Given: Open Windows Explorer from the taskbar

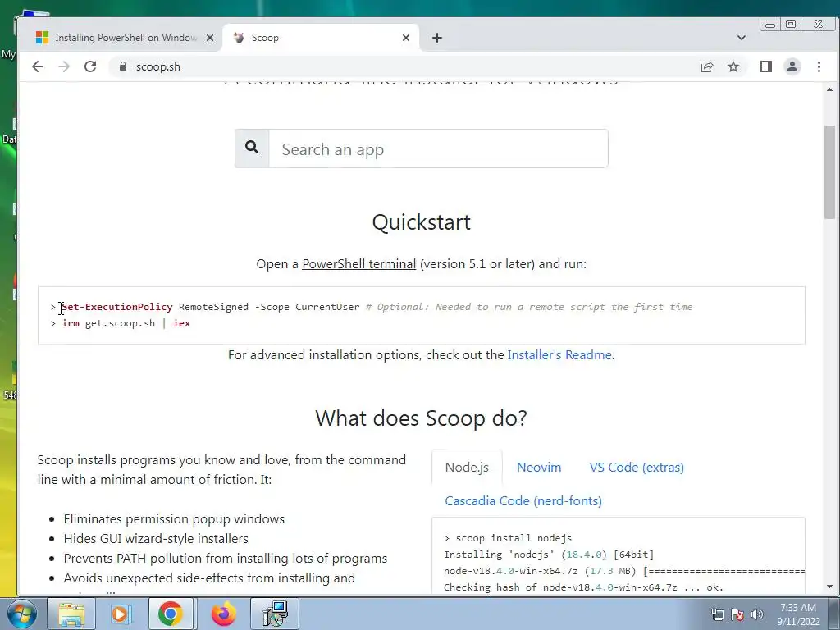Looking at the screenshot, I should [71, 614].
